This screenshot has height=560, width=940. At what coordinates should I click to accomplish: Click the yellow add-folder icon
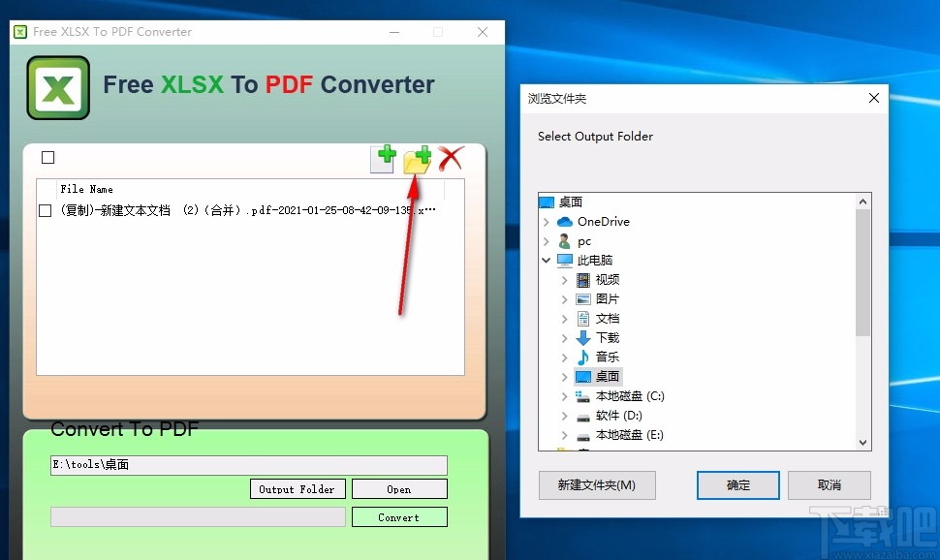[417, 162]
